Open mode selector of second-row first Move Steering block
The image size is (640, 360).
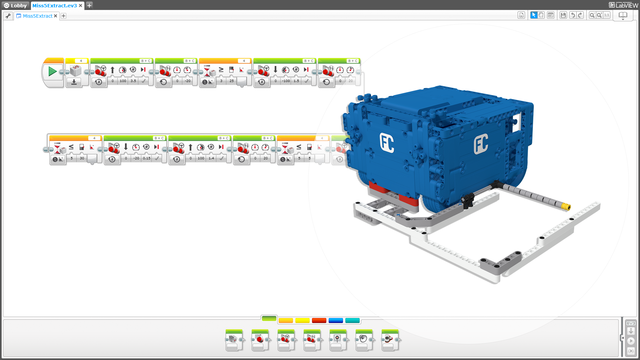pyautogui.click(x=112, y=159)
